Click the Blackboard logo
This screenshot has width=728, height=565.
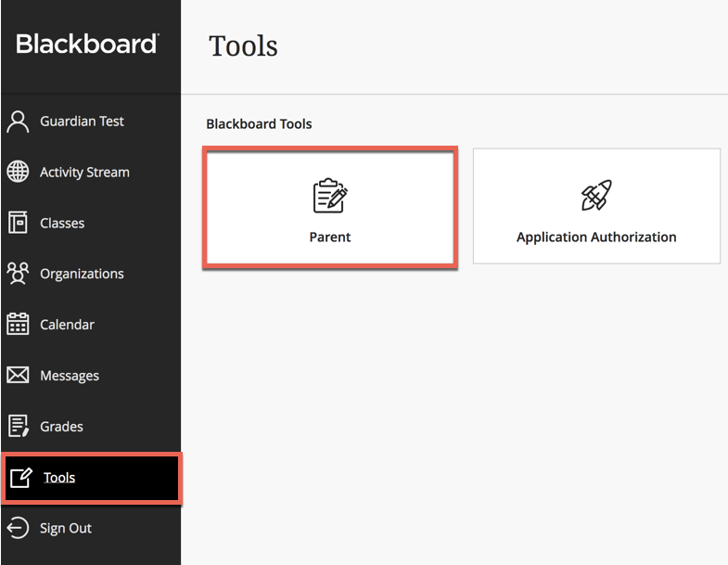coord(88,45)
